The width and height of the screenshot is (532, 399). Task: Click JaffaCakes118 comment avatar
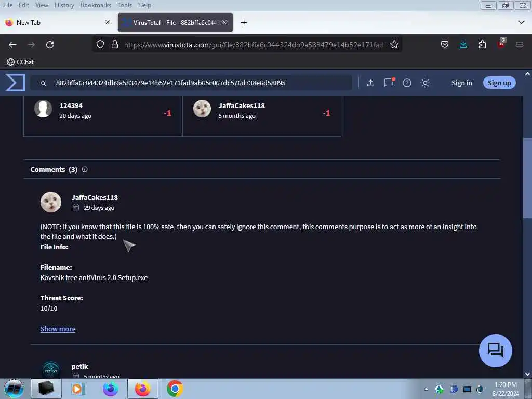coord(51,202)
